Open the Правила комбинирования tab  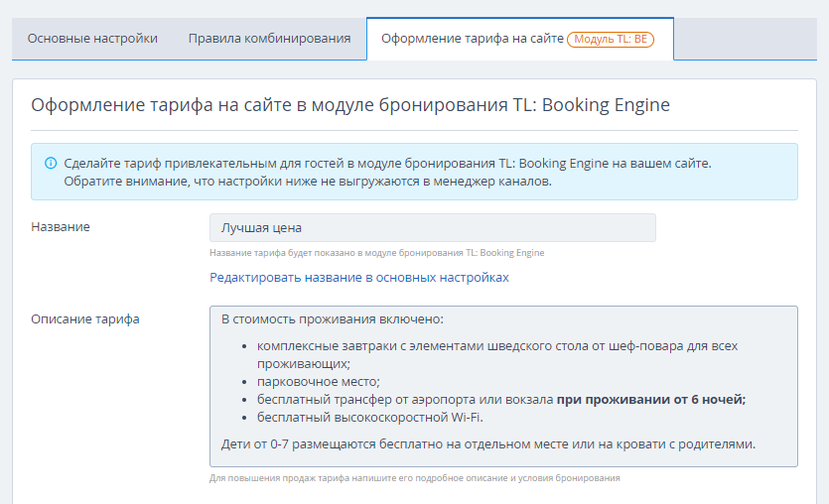click(x=270, y=39)
